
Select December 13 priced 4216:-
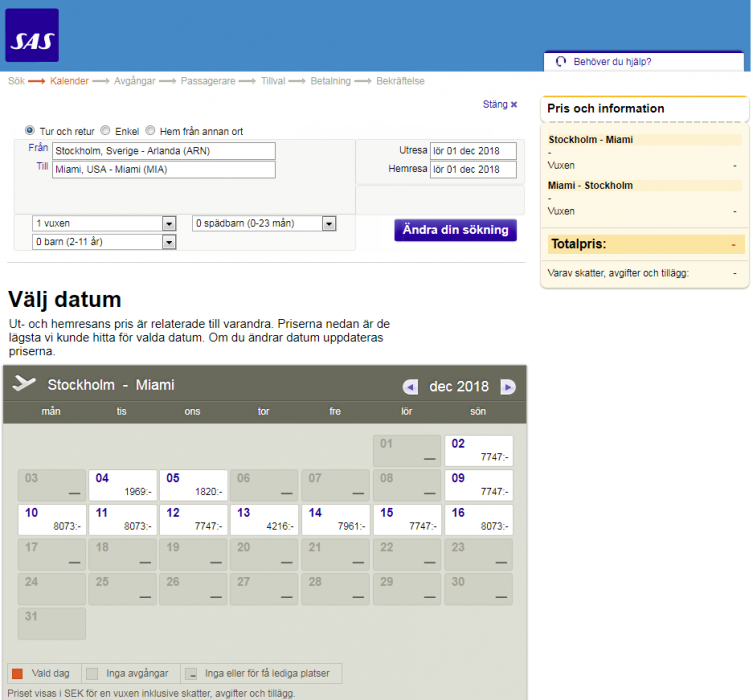[x=265, y=519]
